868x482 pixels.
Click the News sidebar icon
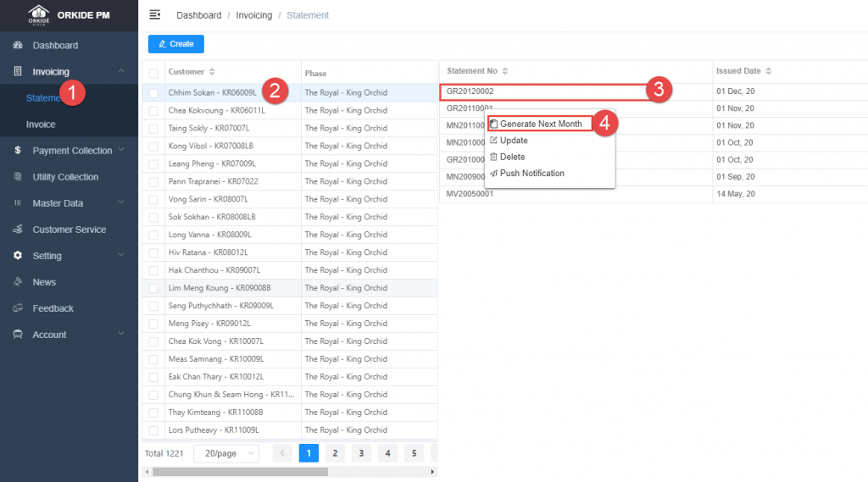point(18,282)
